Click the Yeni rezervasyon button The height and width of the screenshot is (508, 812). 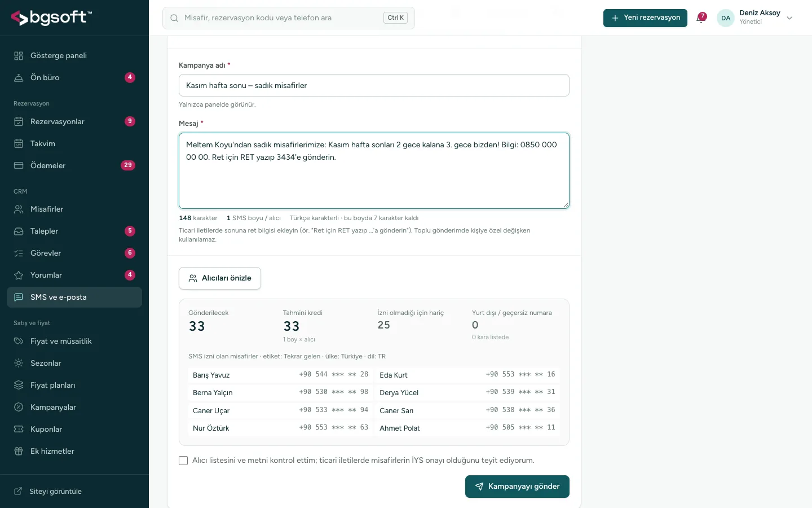point(645,18)
